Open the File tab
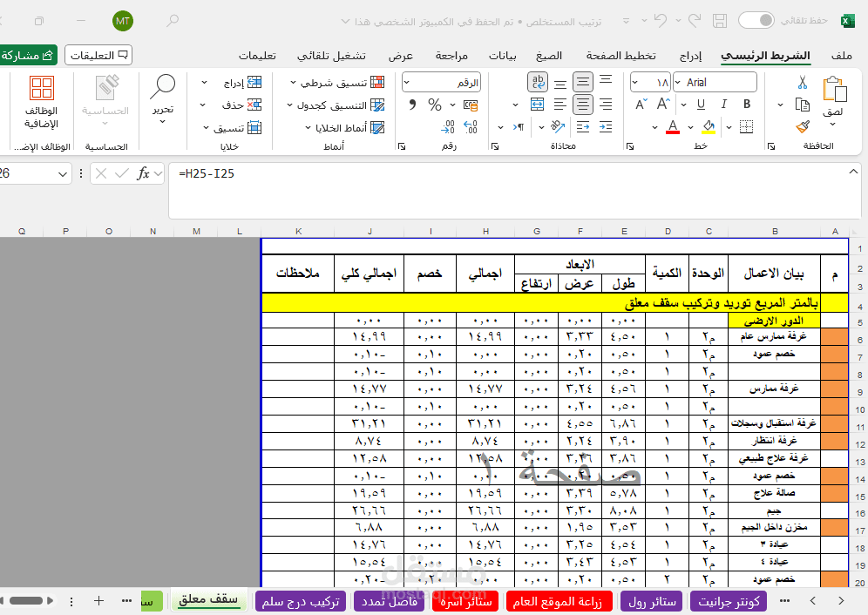This screenshot has width=868, height=615. 842,56
